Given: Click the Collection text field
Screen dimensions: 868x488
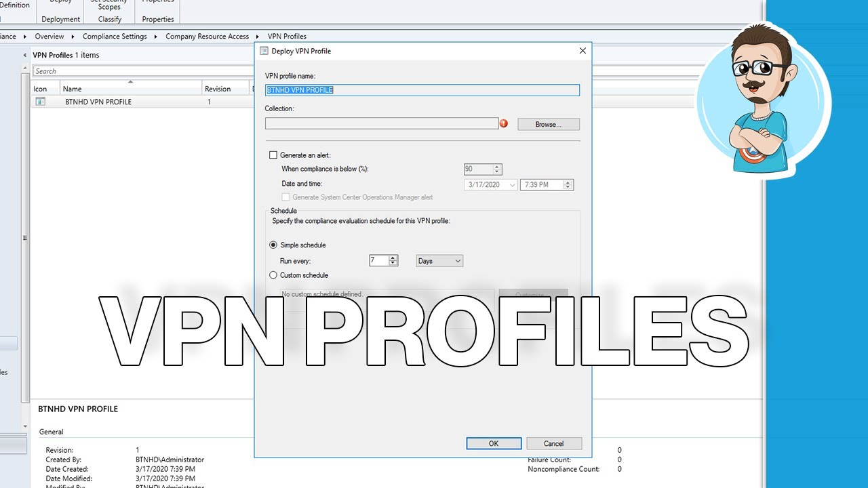Looking at the screenshot, I should (x=382, y=123).
